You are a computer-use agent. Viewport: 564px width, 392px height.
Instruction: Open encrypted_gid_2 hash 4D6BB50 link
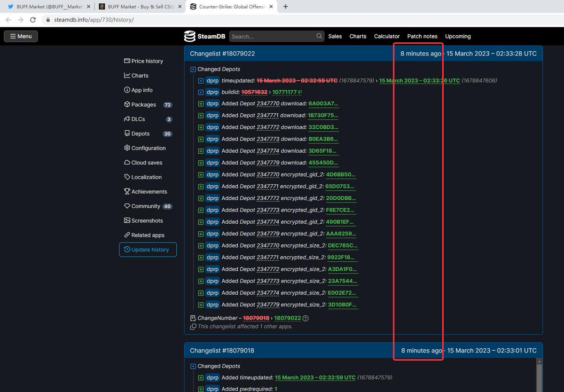click(x=341, y=174)
